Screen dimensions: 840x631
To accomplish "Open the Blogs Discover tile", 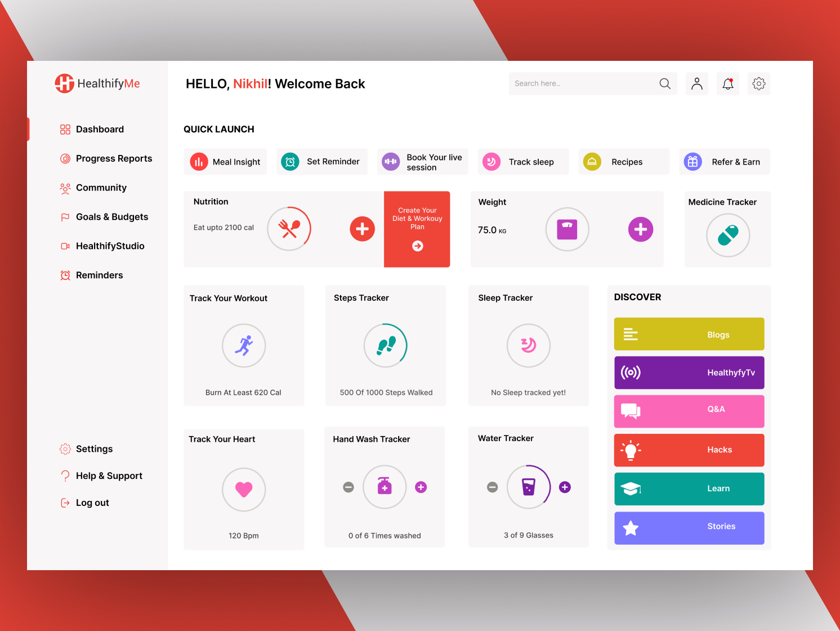I will coord(689,334).
